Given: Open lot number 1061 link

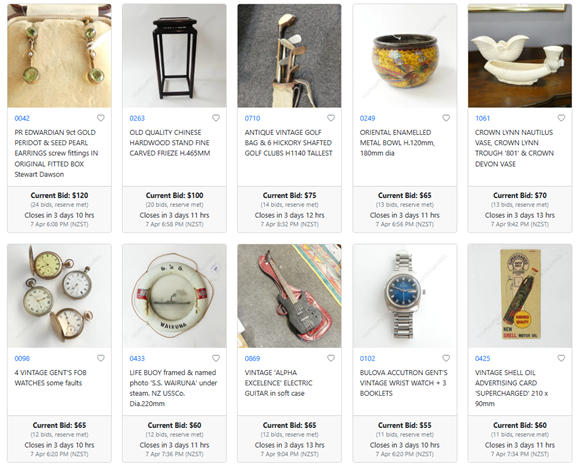Looking at the screenshot, I should click(x=482, y=118).
